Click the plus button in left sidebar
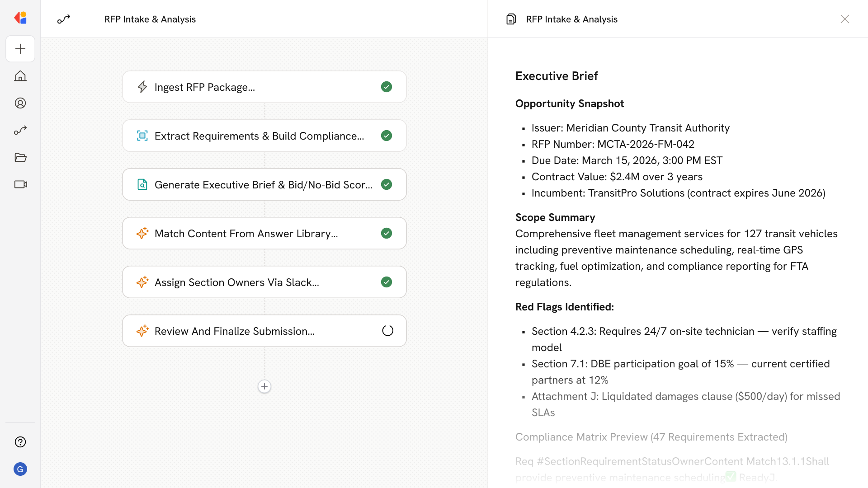This screenshot has width=868, height=488. coord(20,49)
